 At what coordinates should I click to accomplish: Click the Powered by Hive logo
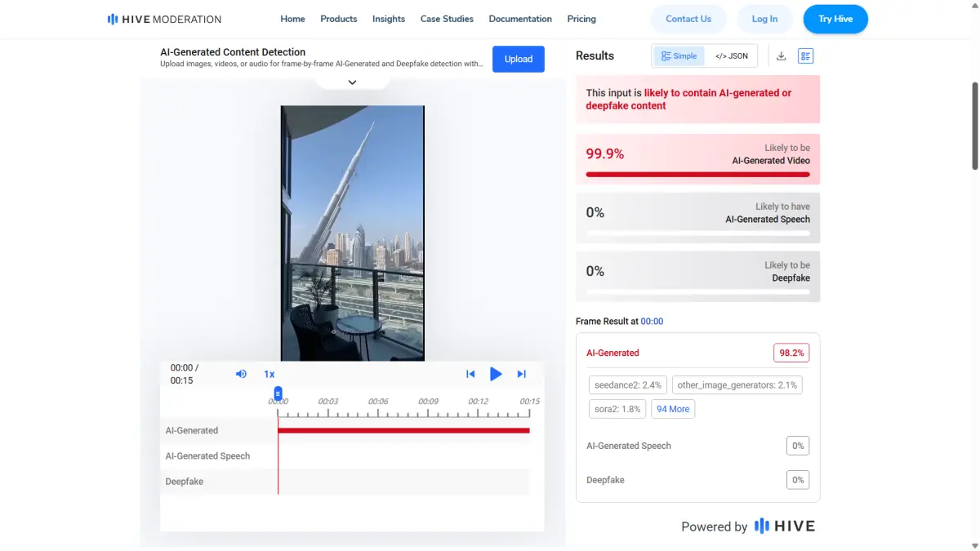[x=784, y=527]
